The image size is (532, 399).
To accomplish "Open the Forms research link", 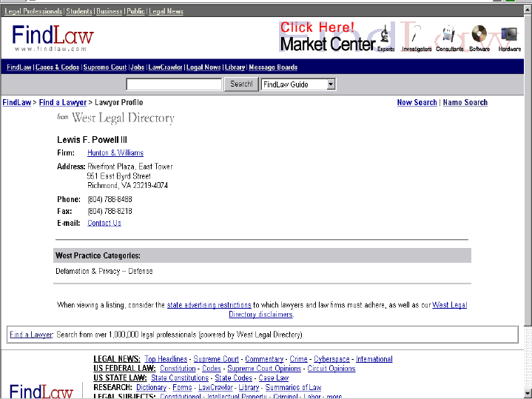I will (182, 387).
